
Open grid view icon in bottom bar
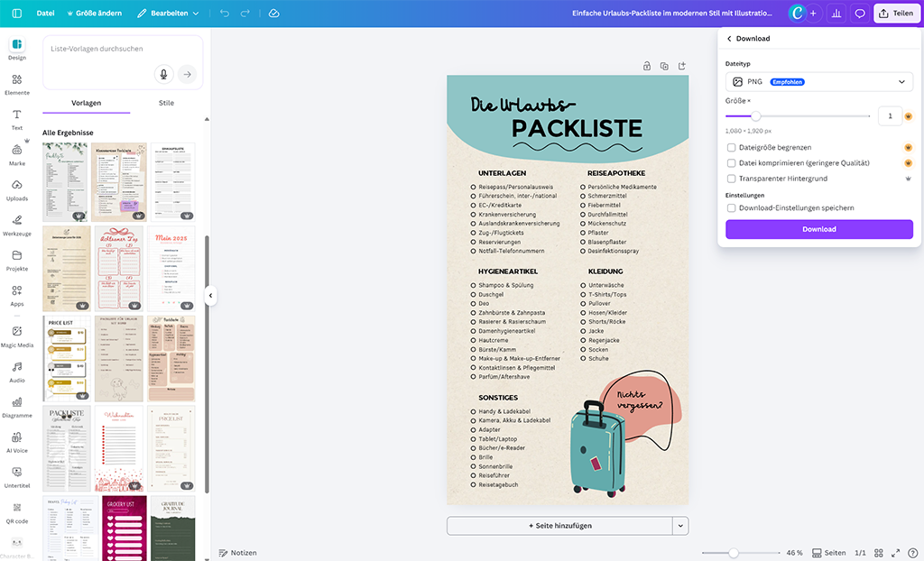879,553
